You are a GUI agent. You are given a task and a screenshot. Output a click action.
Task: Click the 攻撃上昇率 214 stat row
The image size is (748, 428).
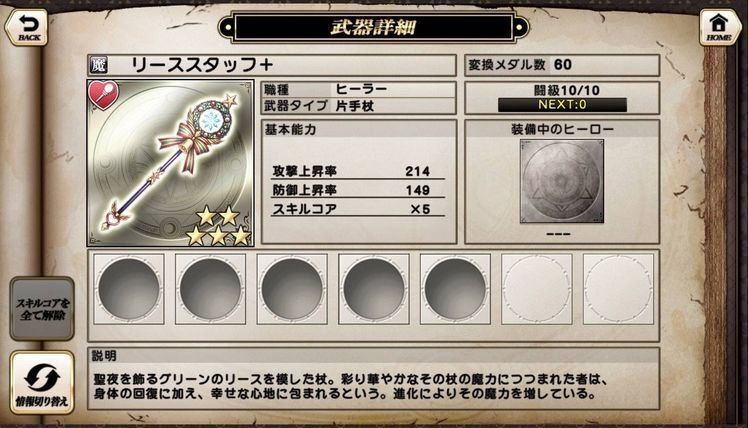coord(357,171)
